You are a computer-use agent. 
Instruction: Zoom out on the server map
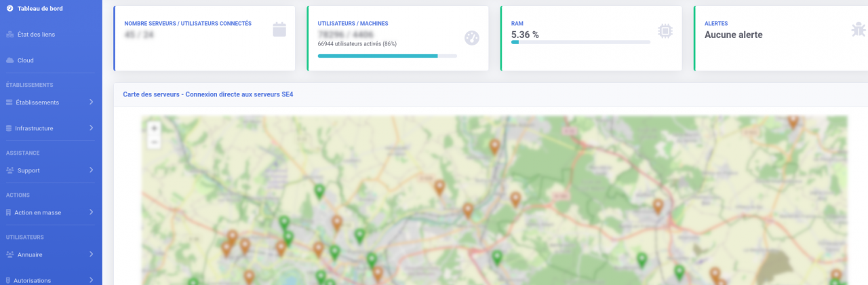[155, 142]
